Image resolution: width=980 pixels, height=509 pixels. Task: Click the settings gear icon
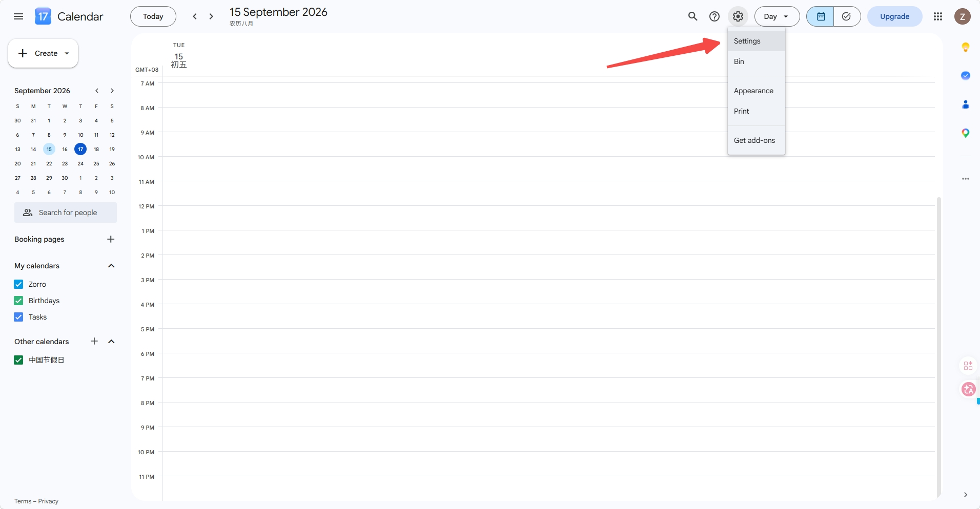[738, 16]
